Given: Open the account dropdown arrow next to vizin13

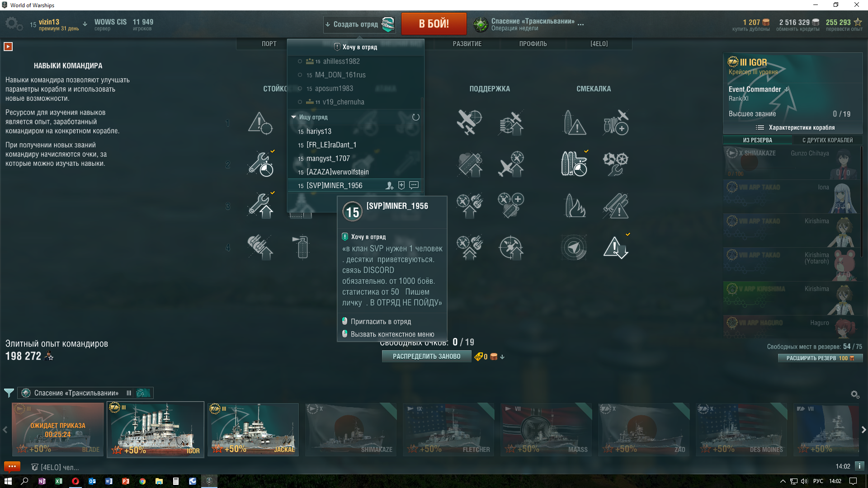Looking at the screenshot, I should click(x=85, y=24).
